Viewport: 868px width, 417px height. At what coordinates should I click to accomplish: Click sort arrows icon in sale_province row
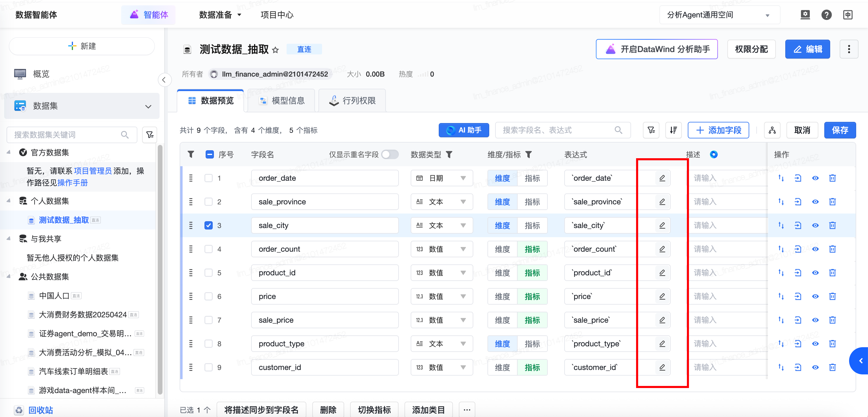coord(781,201)
